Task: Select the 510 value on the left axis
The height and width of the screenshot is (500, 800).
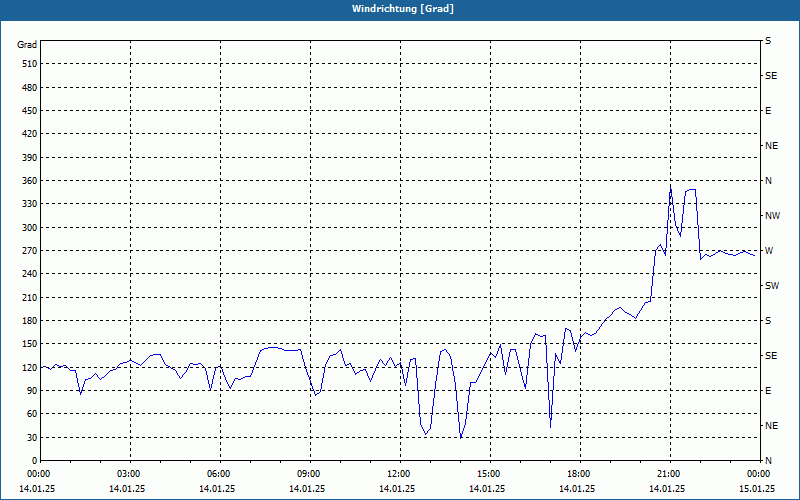Action: (x=30, y=64)
